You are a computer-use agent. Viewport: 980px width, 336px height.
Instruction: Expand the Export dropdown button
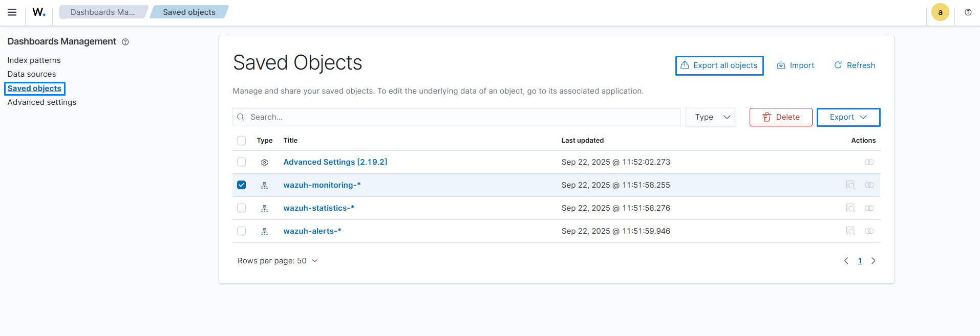[x=848, y=117]
